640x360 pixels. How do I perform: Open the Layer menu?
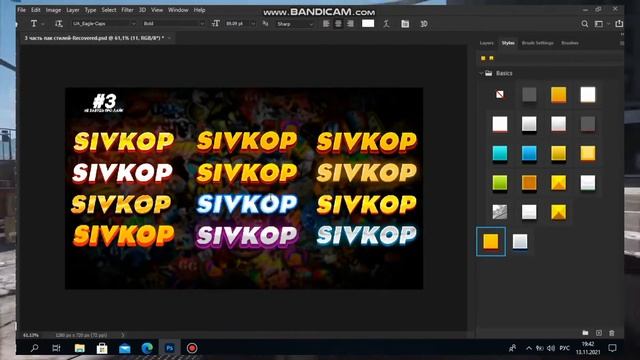point(73,10)
